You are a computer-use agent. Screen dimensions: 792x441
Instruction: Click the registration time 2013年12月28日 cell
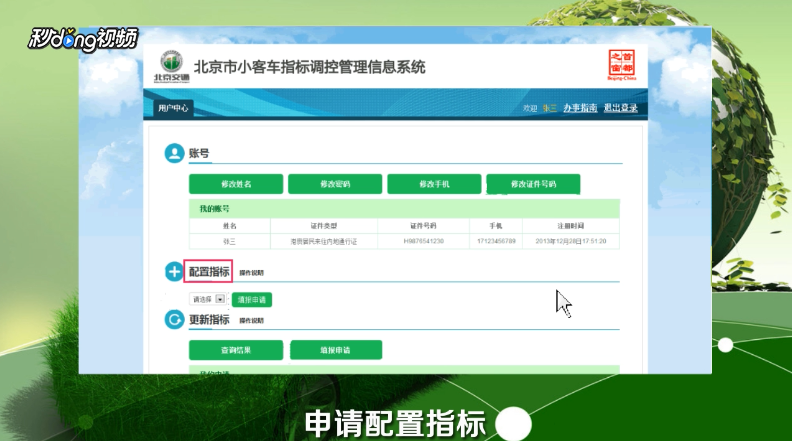[571, 241]
